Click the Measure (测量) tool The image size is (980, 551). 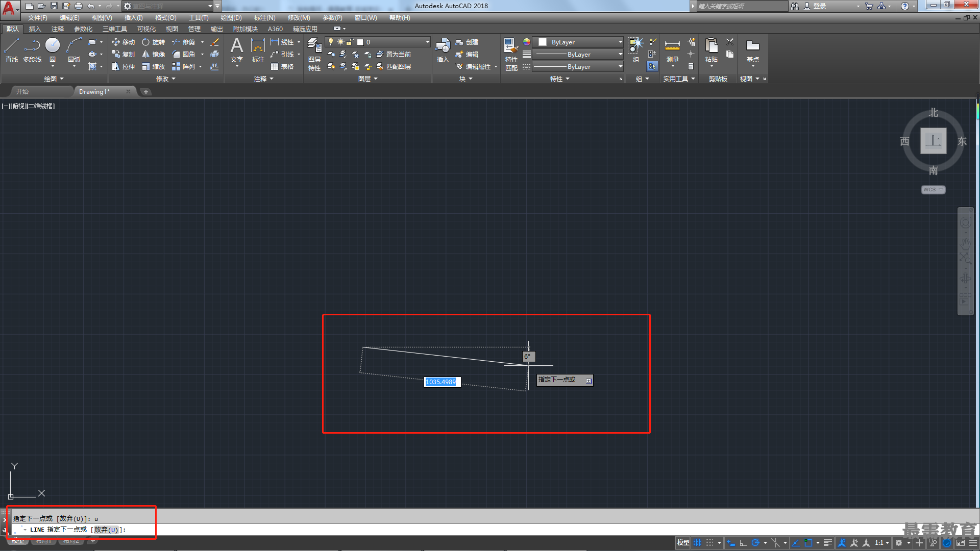[672, 51]
